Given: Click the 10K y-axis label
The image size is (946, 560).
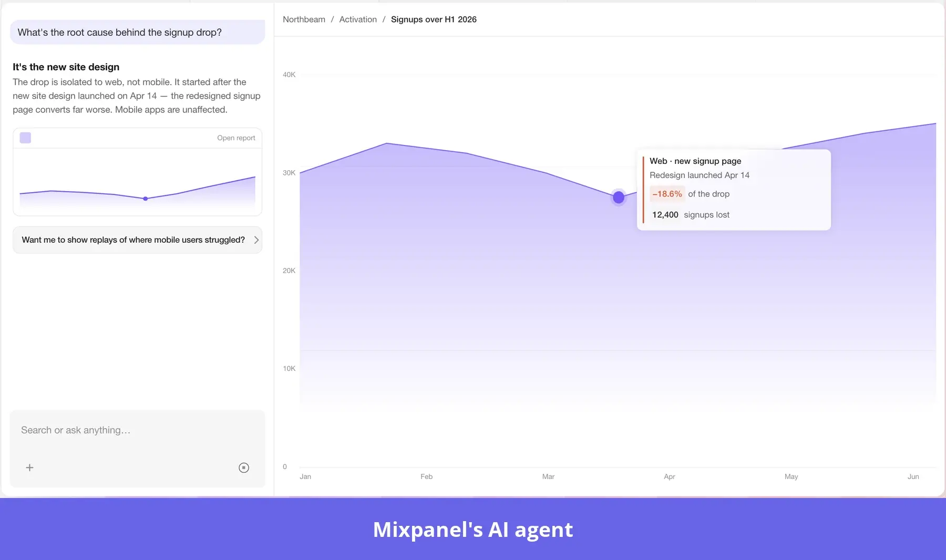Looking at the screenshot, I should coord(289,368).
